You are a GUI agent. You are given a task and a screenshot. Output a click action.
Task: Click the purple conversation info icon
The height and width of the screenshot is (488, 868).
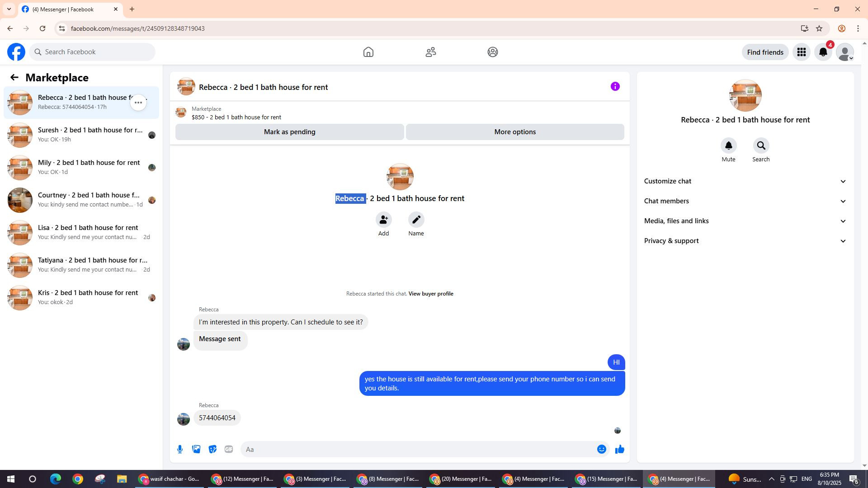point(615,86)
